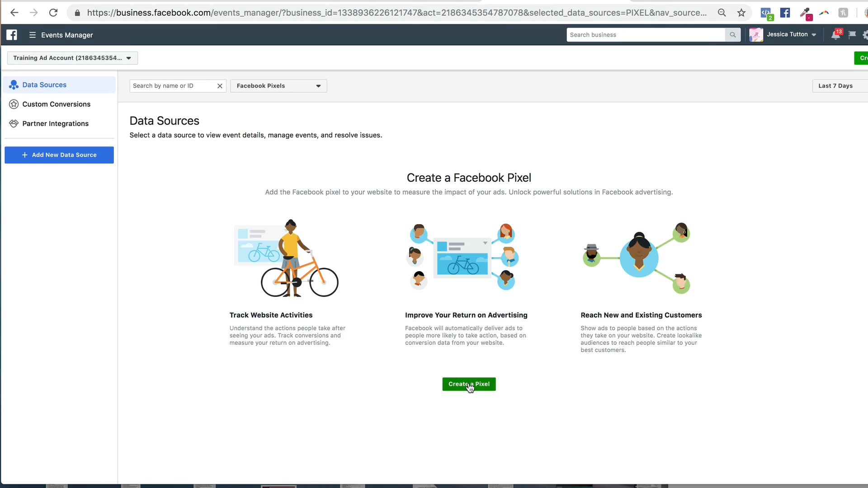Click the search business magnifier button
868x488 pixels.
pos(733,35)
